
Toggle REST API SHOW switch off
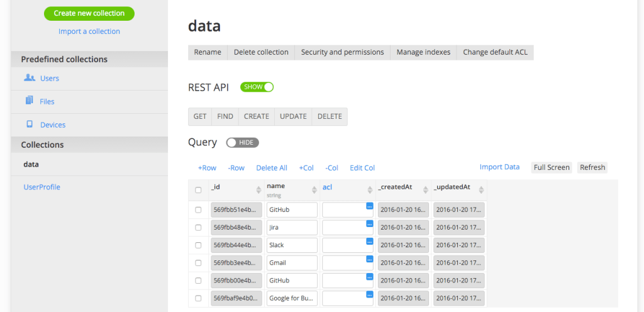tap(257, 87)
